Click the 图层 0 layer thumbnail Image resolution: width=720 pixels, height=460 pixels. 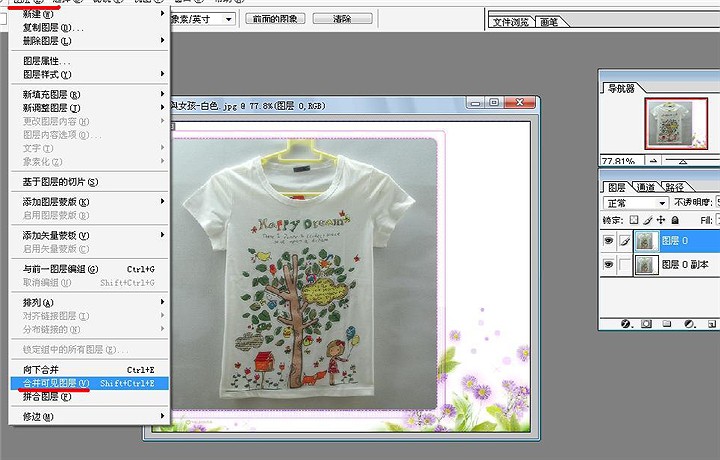click(646, 241)
